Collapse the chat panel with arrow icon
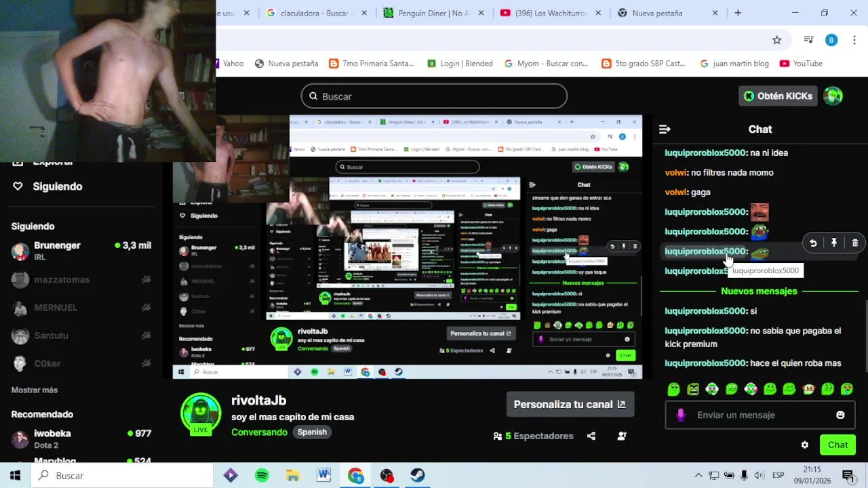Viewport: 868px width, 488px height. point(665,129)
